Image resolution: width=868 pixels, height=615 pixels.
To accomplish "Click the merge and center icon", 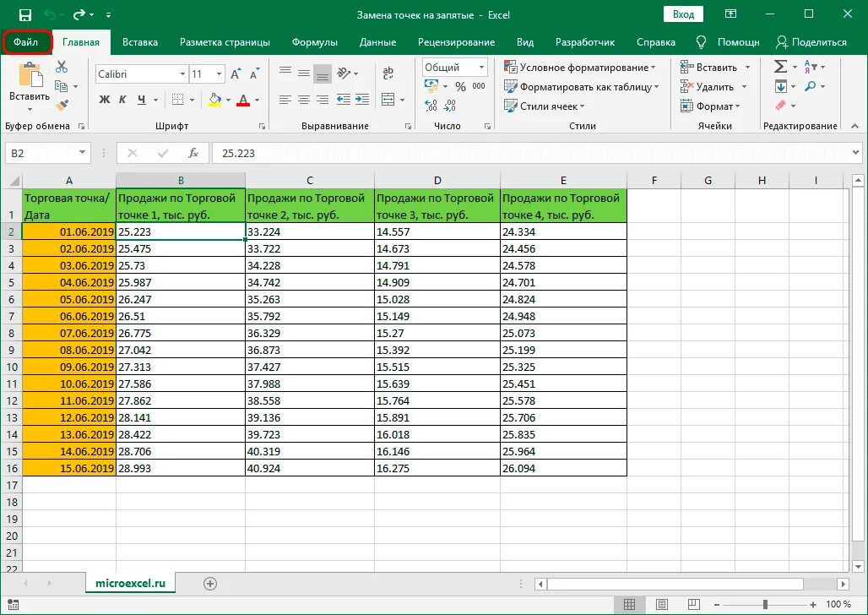I will pyautogui.click(x=388, y=100).
